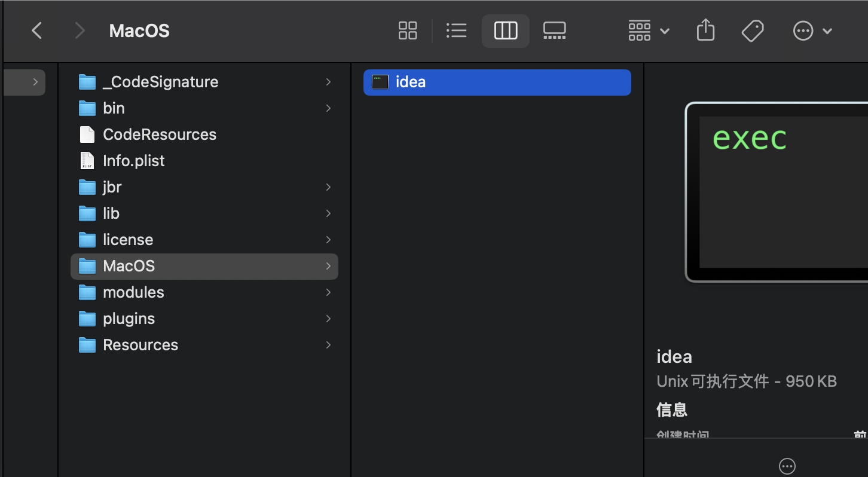Image resolution: width=868 pixels, height=477 pixels.
Task: Click the forward navigation arrow
Action: 80,30
